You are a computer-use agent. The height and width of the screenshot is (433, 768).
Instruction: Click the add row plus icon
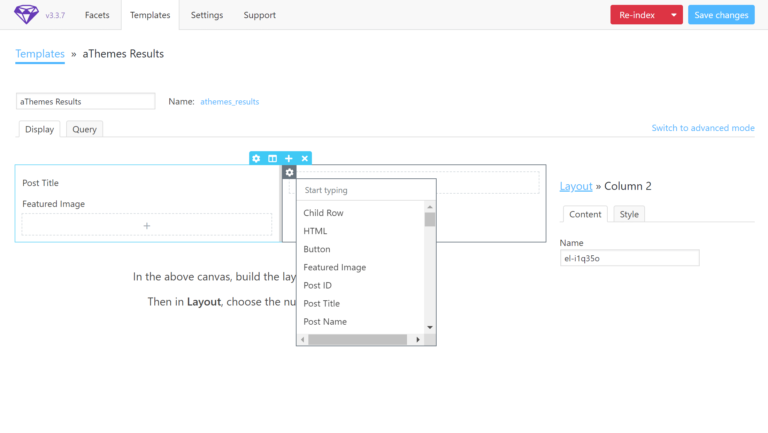(289, 158)
